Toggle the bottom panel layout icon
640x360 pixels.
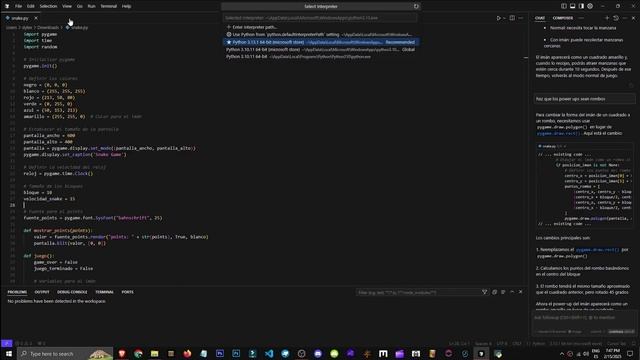[x=573, y=6]
